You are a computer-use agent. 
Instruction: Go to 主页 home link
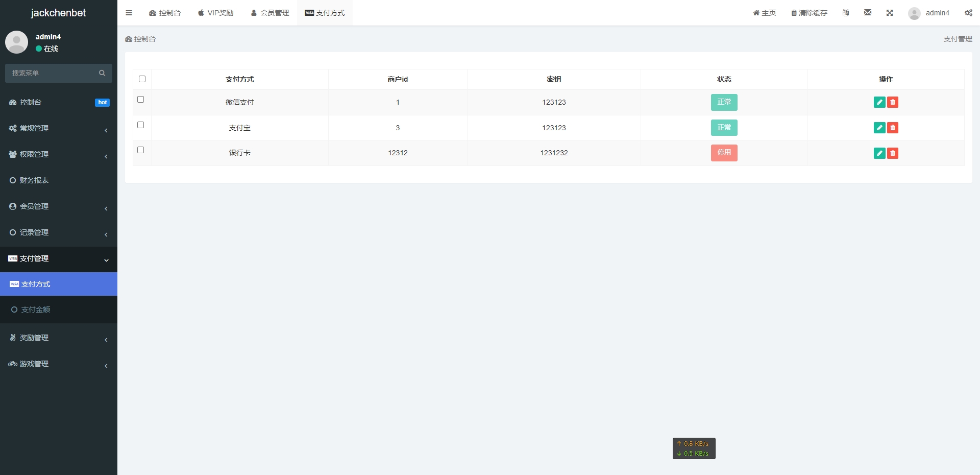tap(764, 13)
